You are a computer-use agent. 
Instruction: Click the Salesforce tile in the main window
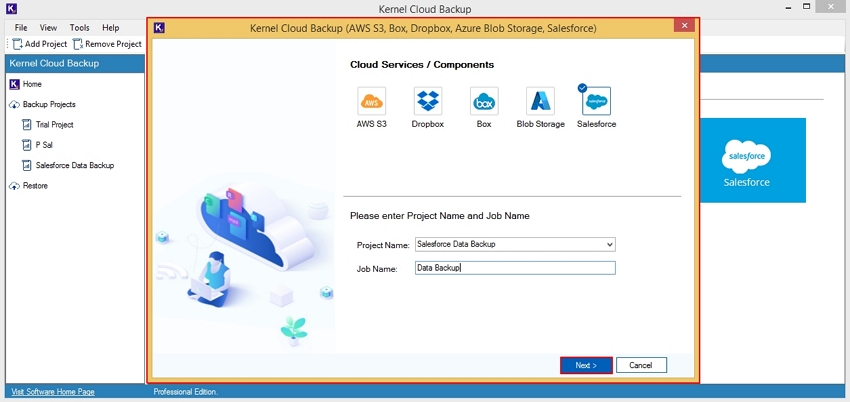(753, 160)
